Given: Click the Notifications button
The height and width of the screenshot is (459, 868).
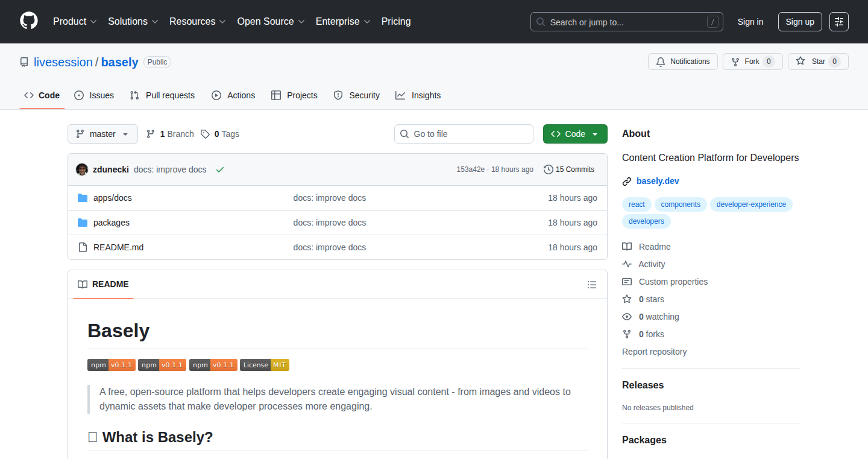Looking at the screenshot, I should tap(683, 62).
